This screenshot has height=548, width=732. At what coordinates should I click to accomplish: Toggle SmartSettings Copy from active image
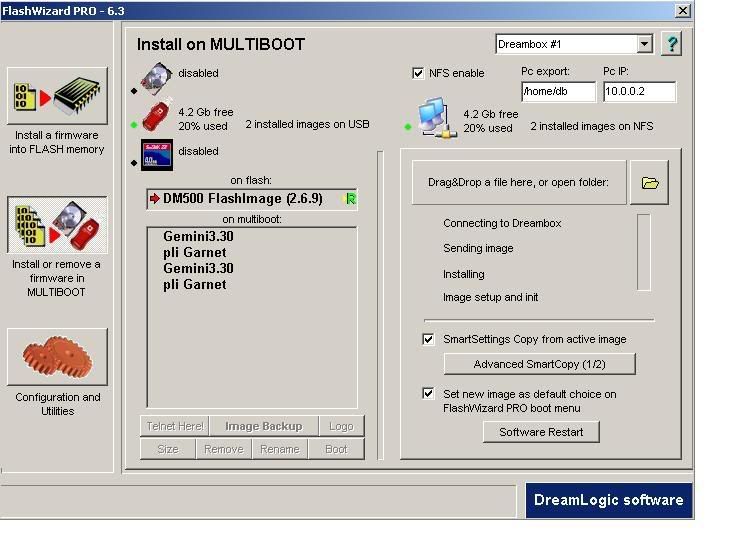(x=428, y=339)
